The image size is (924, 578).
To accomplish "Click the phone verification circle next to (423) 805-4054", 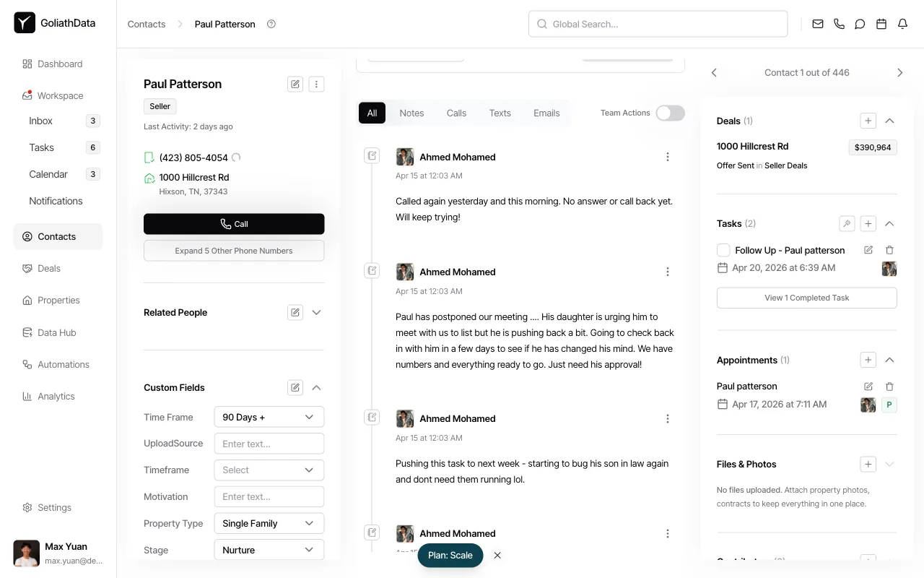I will [236, 157].
